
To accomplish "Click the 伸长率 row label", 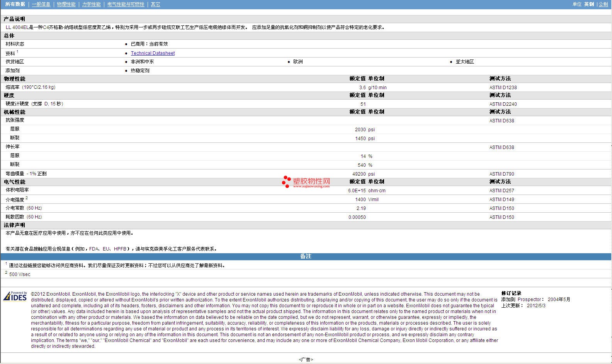I will 12,147.
